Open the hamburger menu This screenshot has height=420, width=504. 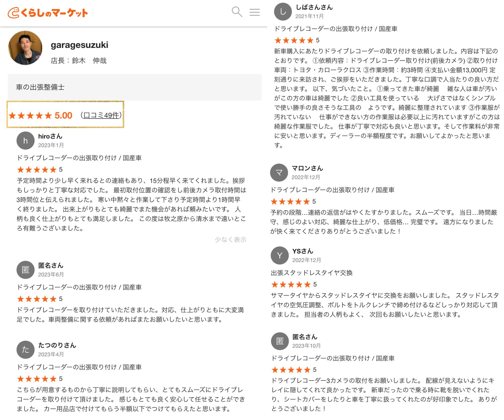(x=255, y=12)
